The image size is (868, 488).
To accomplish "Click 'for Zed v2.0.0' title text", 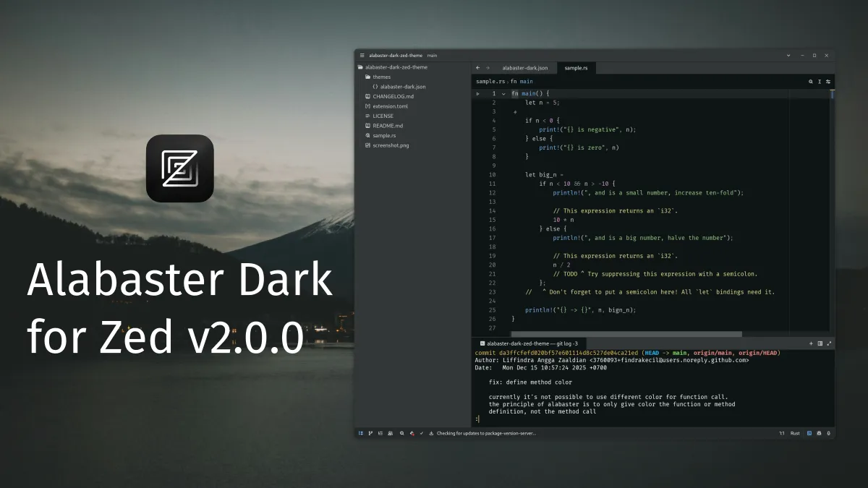I will 165,337.
